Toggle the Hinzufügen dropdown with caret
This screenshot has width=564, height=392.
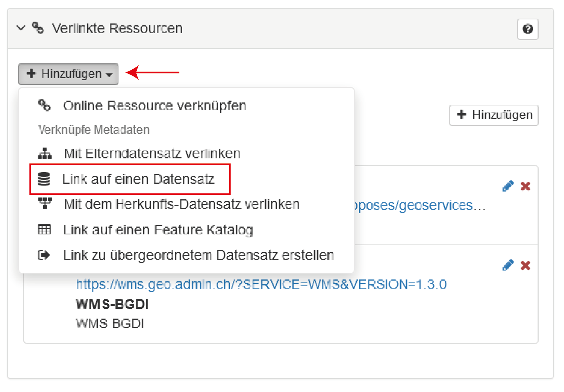click(x=68, y=74)
